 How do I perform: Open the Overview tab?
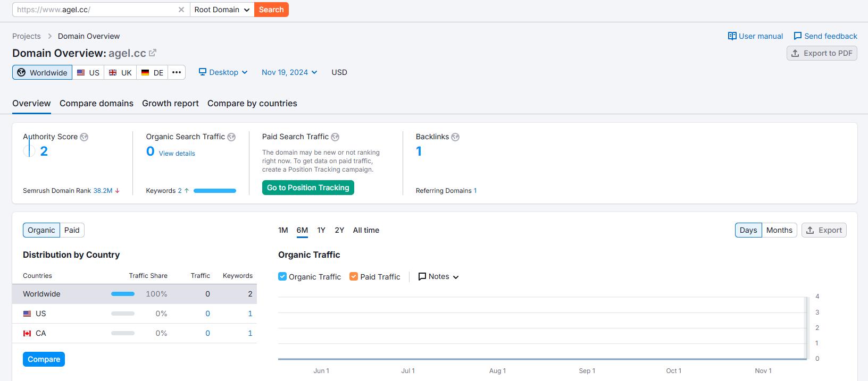tap(31, 104)
